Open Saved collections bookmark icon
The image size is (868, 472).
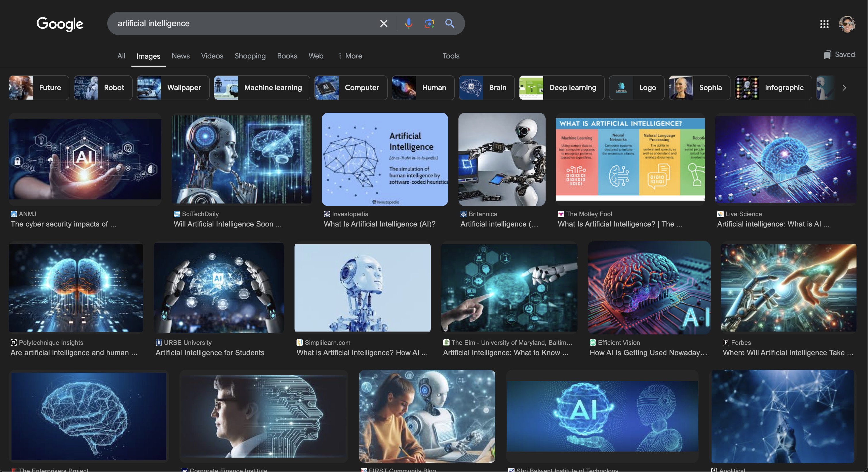point(827,55)
